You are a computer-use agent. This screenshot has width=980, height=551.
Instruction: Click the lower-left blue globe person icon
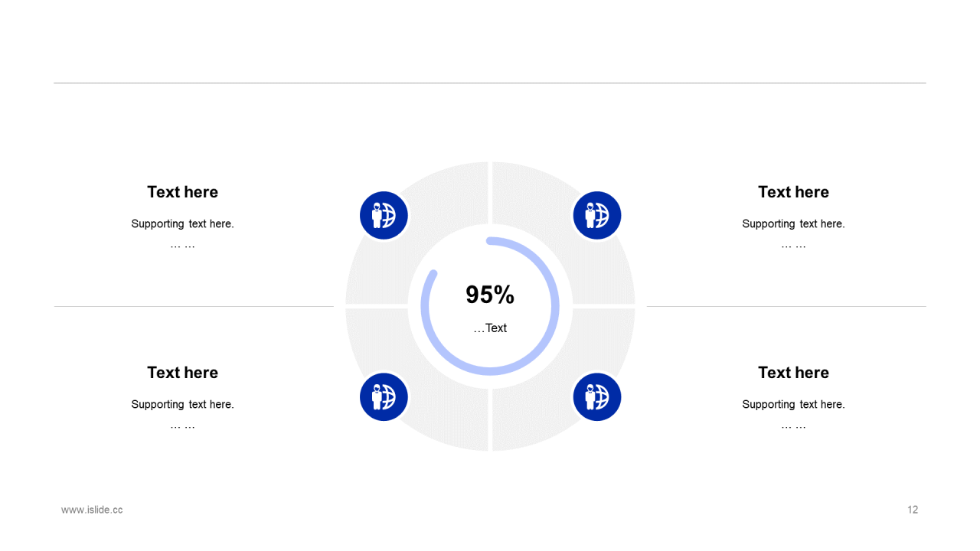pyautogui.click(x=384, y=396)
